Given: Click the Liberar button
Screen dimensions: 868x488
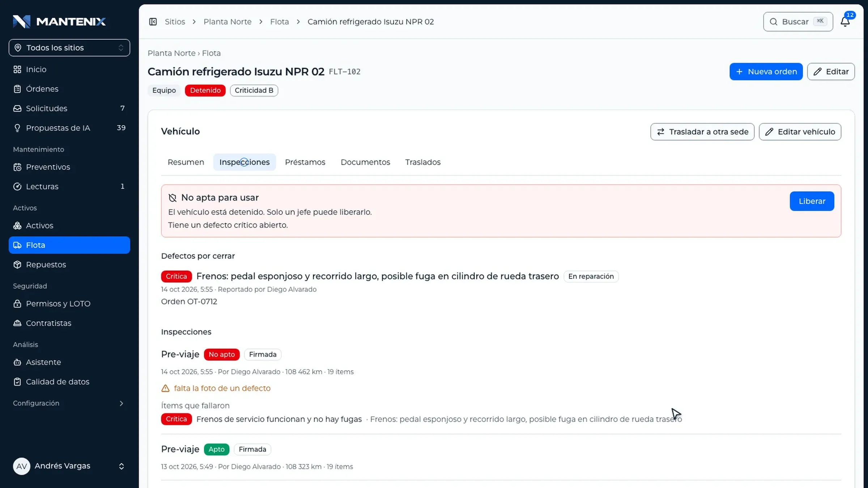Looking at the screenshot, I should (x=812, y=201).
